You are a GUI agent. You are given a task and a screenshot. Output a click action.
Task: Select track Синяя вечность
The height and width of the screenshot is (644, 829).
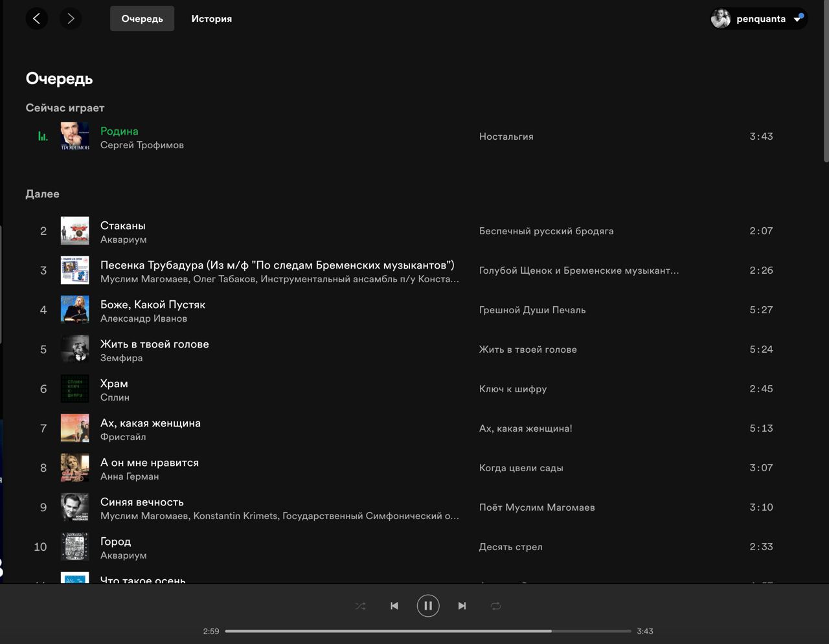142,502
